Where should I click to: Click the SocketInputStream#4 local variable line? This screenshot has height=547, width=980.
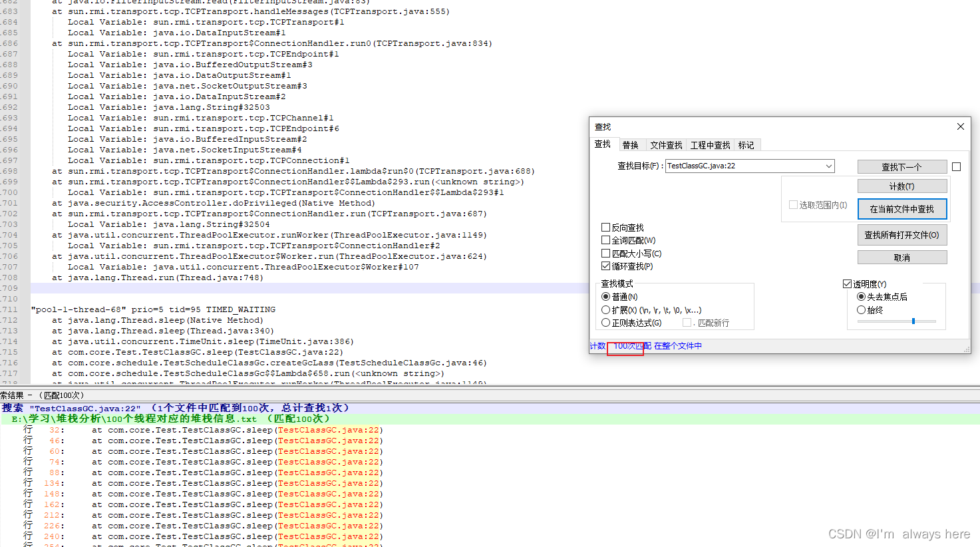point(185,150)
